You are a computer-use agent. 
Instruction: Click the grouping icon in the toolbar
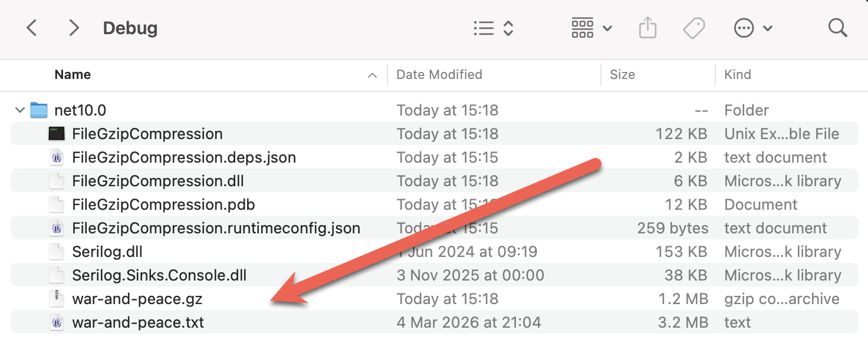(x=582, y=27)
